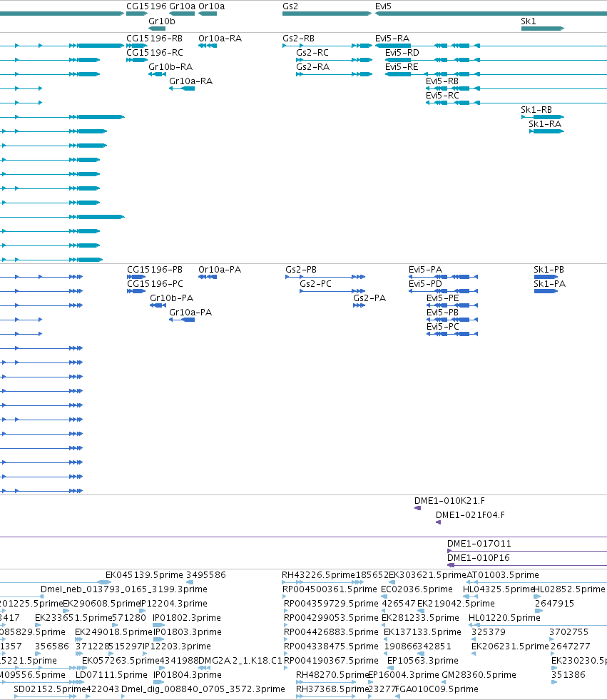
Task: Select the Or10a-RA transcript label
Action: (x=220, y=39)
